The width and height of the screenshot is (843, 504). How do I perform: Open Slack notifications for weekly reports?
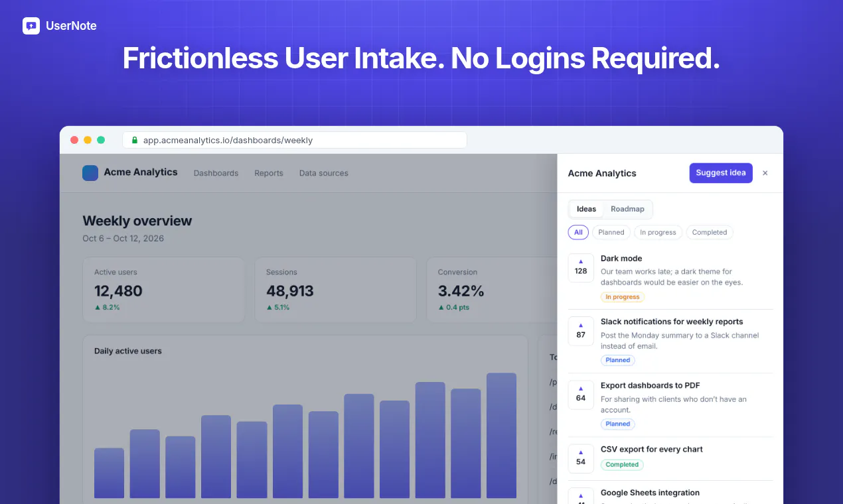tap(672, 322)
